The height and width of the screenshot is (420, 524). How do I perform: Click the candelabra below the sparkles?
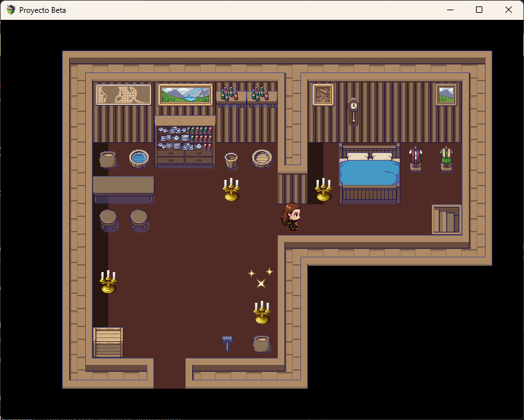click(x=261, y=312)
